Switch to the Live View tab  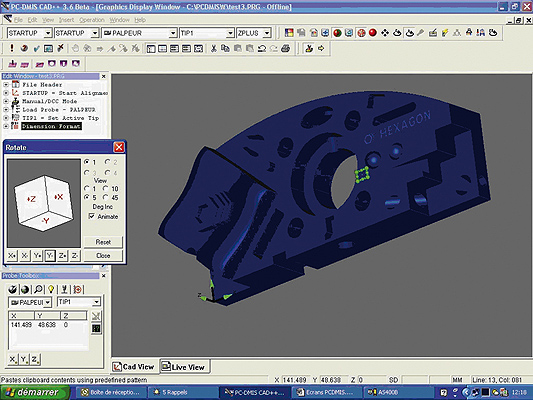click(x=184, y=367)
